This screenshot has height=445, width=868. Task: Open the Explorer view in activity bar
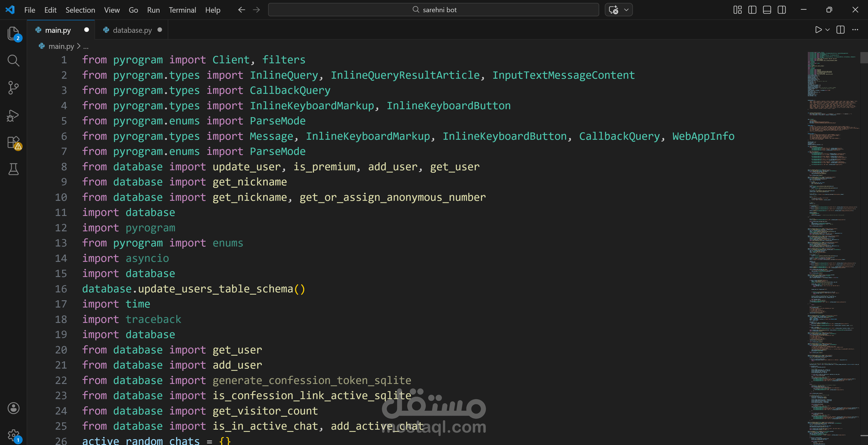pos(14,34)
